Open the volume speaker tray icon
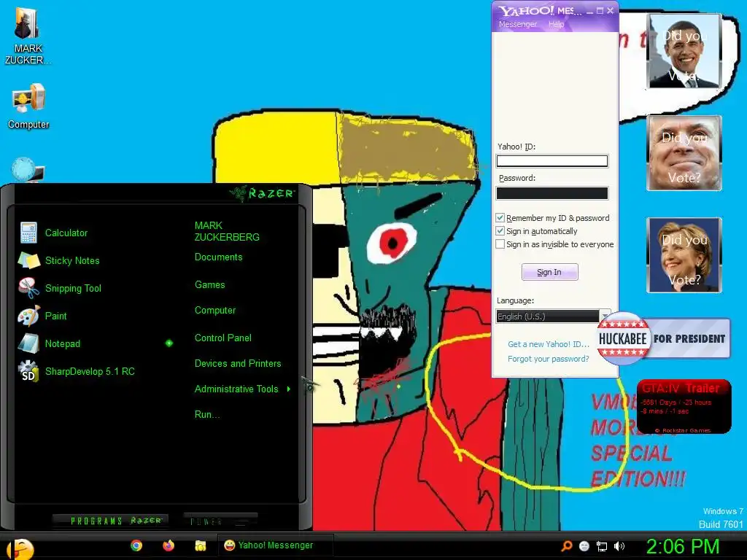 [x=619, y=546]
